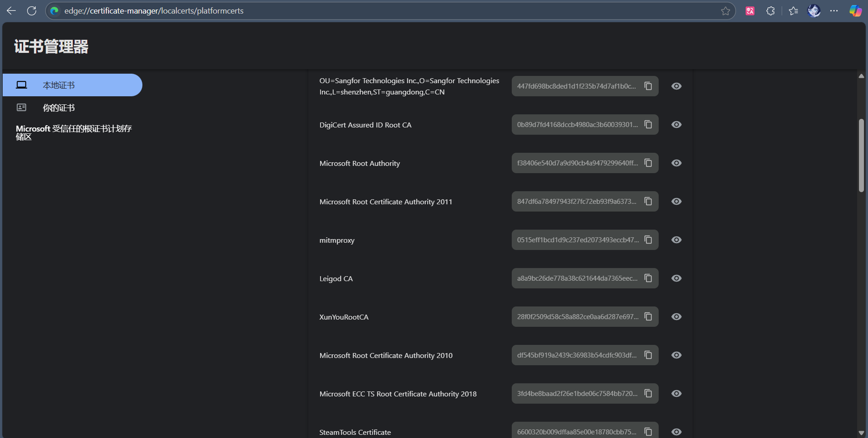
Task: View the XunYouRootCA certificate details
Action: click(676, 316)
